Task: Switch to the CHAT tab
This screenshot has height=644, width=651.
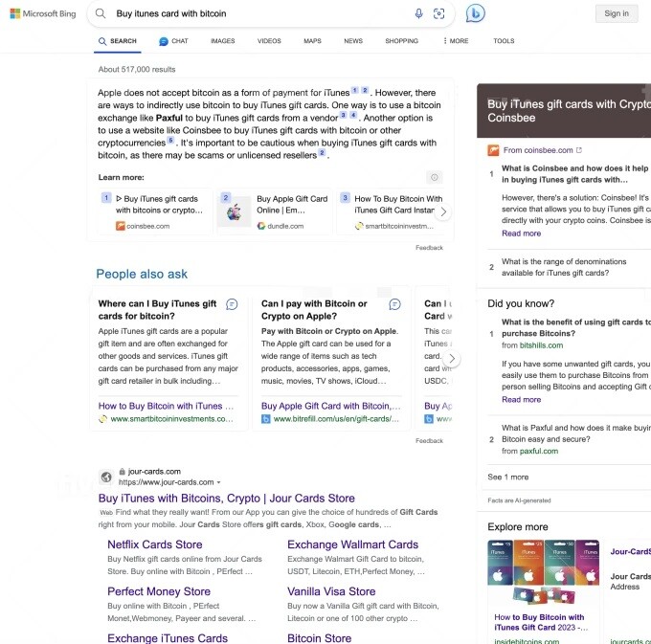Action: coord(173,41)
